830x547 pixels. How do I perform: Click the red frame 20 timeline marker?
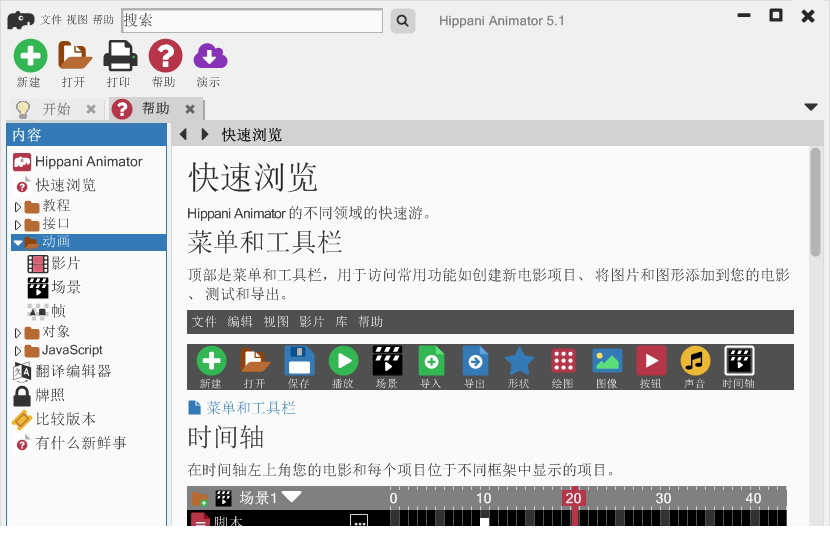(x=573, y=498)
